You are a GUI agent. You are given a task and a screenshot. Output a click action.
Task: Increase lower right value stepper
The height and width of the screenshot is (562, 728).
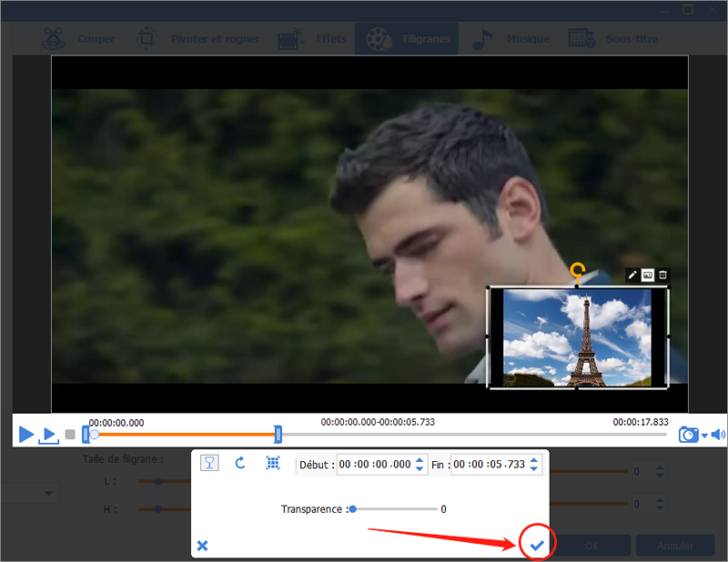point(660,500)
